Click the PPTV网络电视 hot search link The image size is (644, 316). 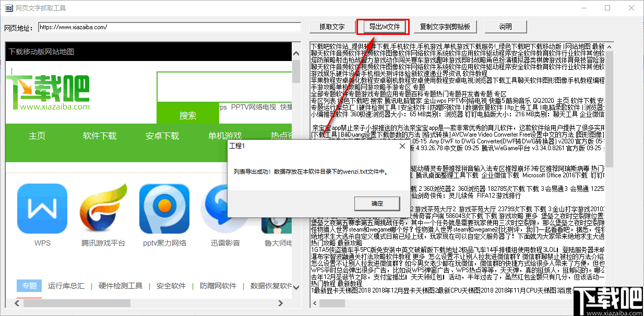[x=253, y=107]
